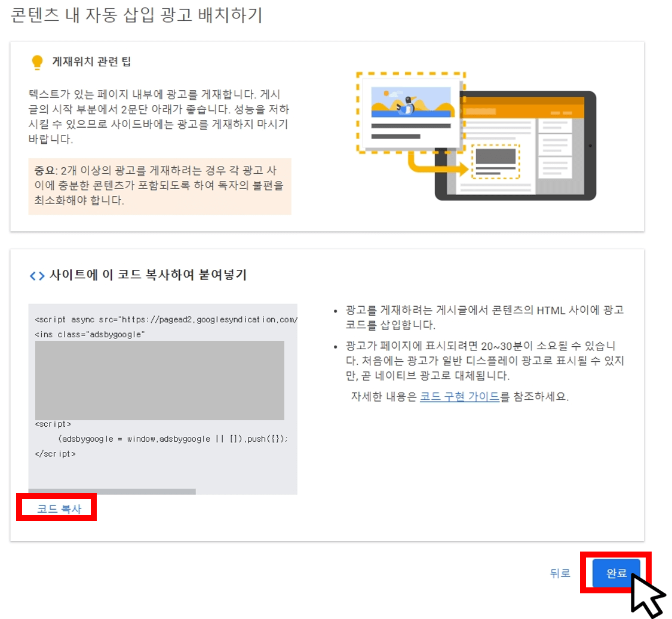Open the 코드 구현 가이드 link
The height and width of the screenshot is (619, 672).
(459, 397)
